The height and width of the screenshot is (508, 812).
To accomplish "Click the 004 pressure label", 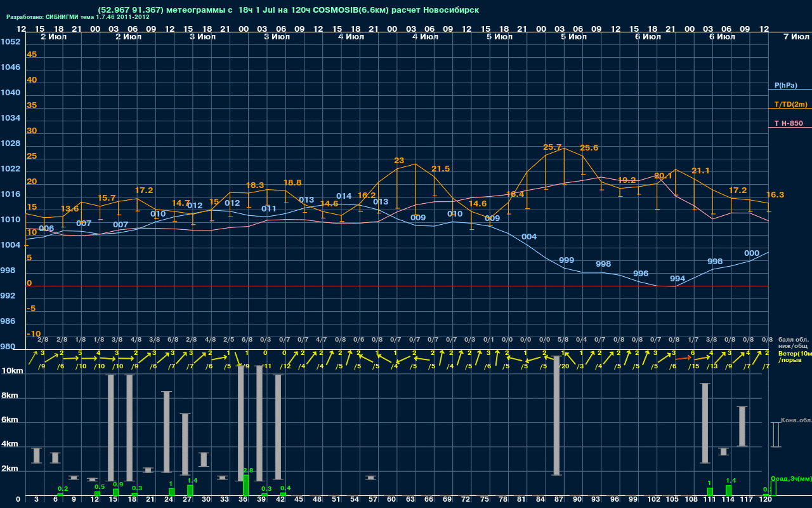I will tap(529, 237).
